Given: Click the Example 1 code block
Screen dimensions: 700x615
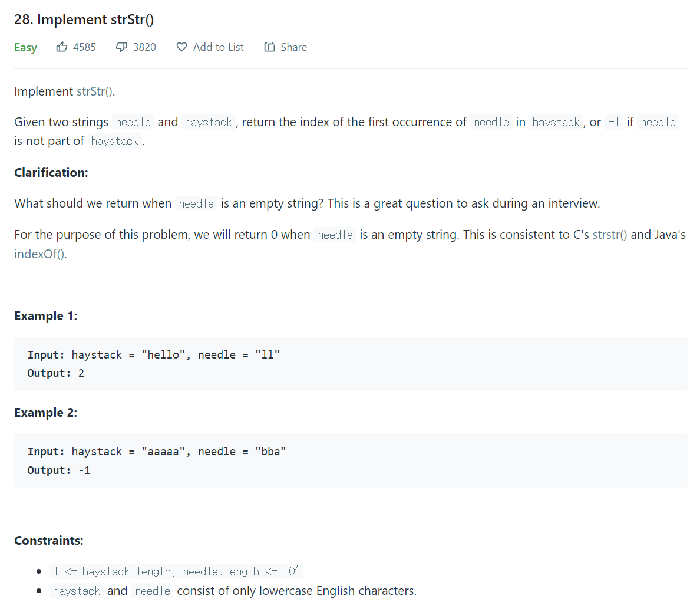Looking at the screenshot, I should 350,363.
